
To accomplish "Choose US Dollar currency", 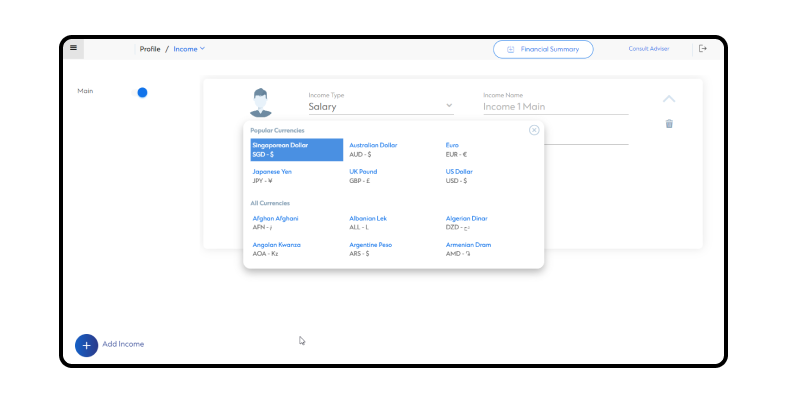I will (461, 176).
